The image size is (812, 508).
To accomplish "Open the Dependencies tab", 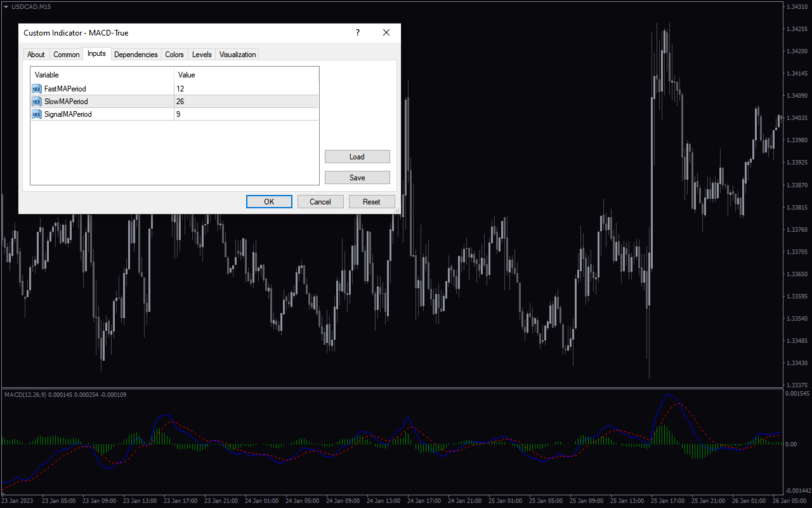I will tap(136, 55).
